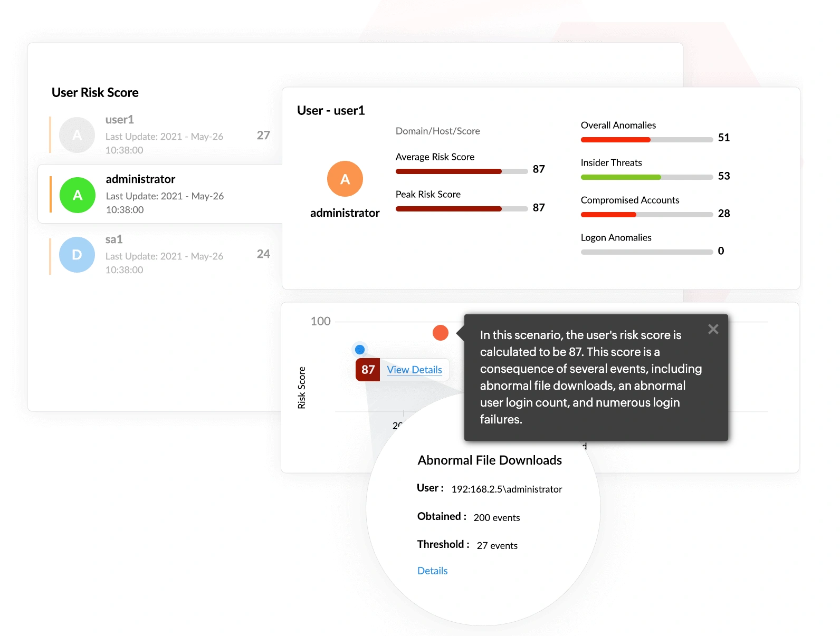Click the Logon Anomalies empty bar
This screenshot has height=636, width=840.
tap(647, 252)
